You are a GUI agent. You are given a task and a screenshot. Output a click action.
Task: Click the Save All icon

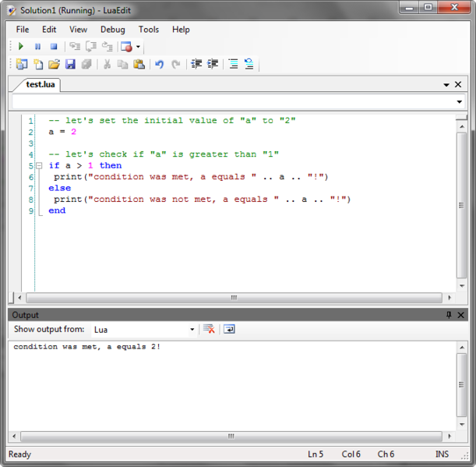(x=86, y=64)
